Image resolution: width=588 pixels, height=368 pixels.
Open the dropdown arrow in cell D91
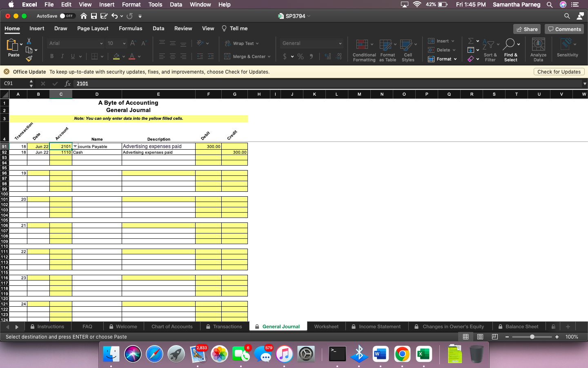coord(75,146)
